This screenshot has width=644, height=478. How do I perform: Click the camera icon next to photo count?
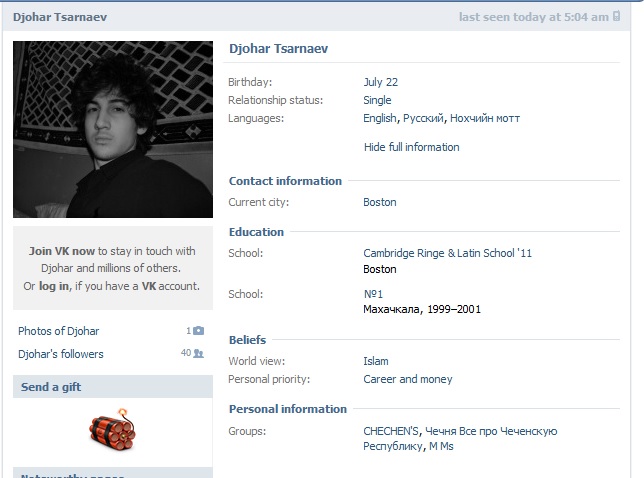click(x=198, y=331)
